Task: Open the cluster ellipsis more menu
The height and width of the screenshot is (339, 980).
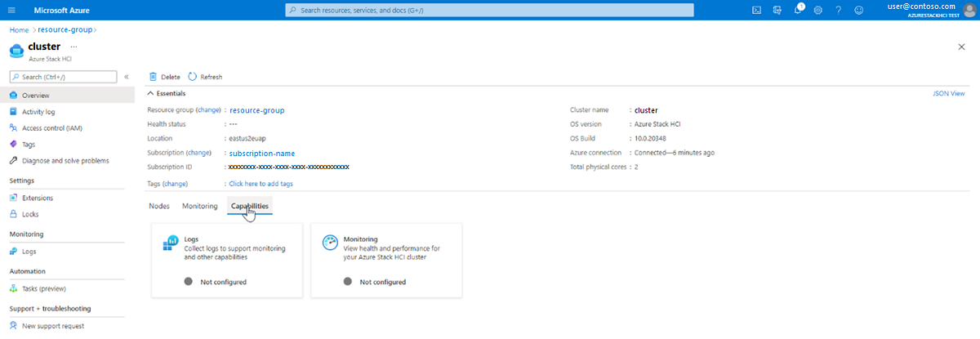Action: click(x=73, y=47)
